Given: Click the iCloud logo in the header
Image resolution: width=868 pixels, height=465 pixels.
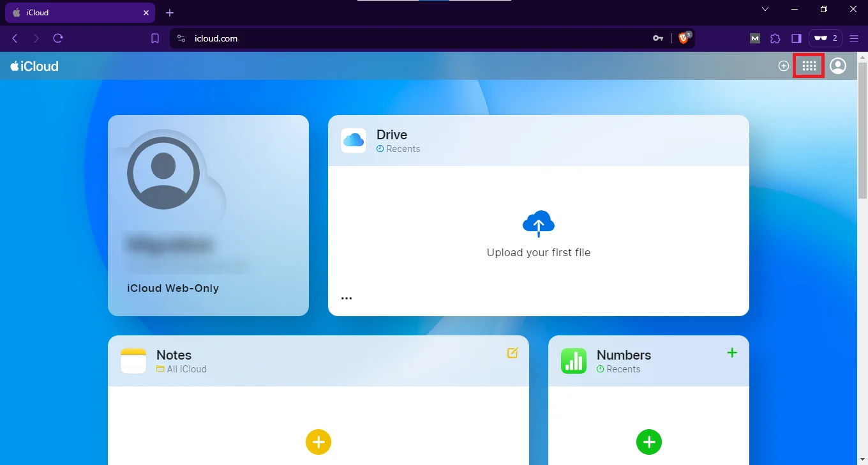Looking at the screenshot, I should click(34, 66).
